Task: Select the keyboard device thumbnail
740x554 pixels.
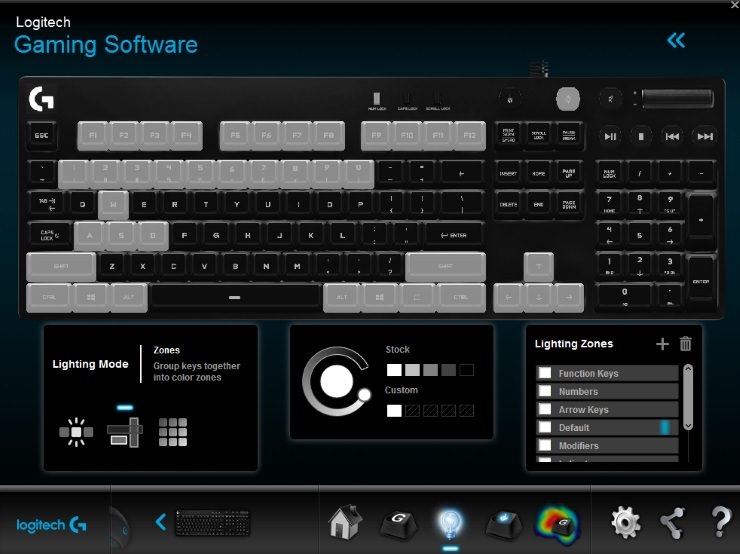Action: click(213, 522)
